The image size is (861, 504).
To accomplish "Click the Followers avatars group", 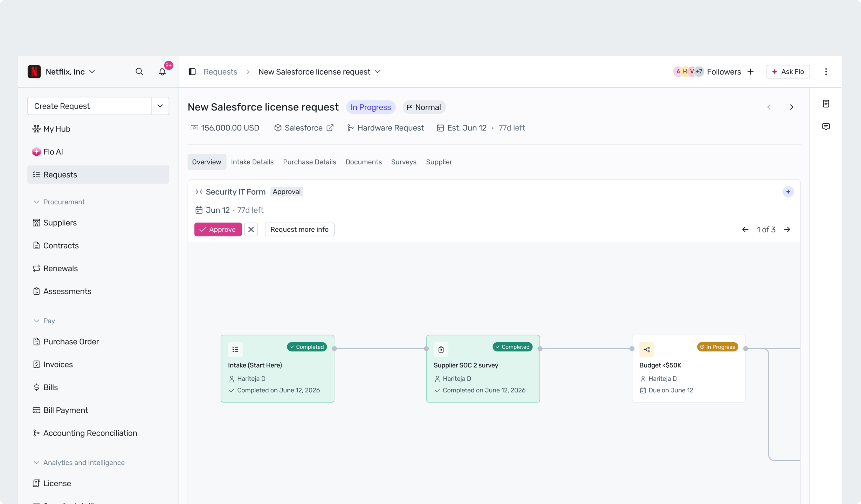I will 689,72.
